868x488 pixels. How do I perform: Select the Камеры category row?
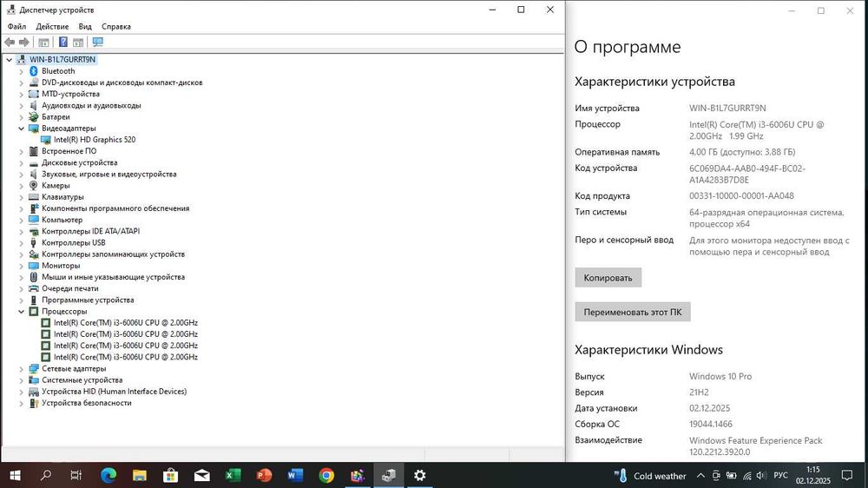tap(56, 186)
